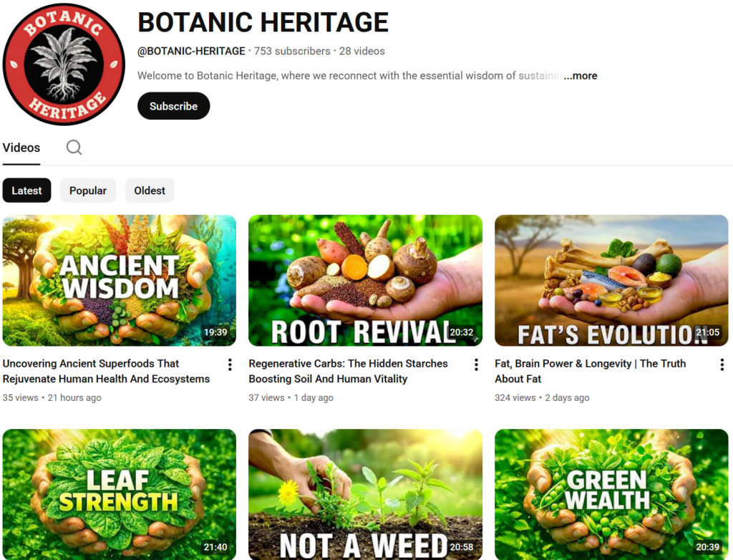Expand channel description with ...more
Image resolution: width=733 pixels, height=560 pixels.
coord(580,76)
